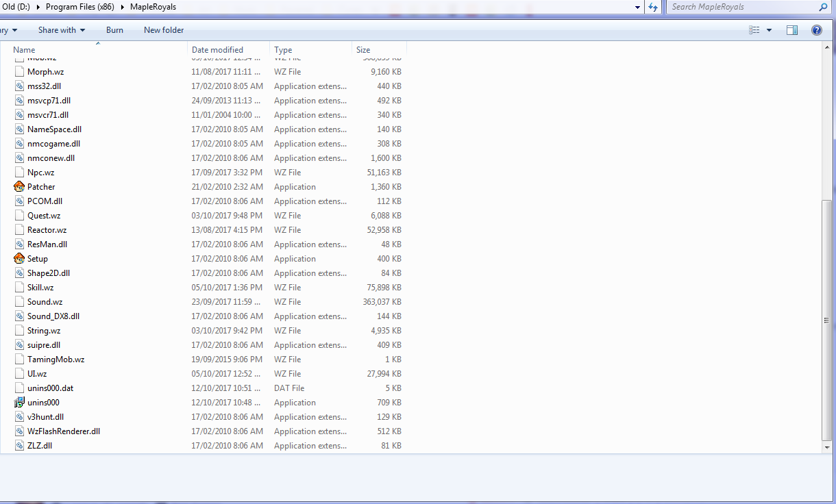Toggle the preview pane icon

tap(792, 30)
